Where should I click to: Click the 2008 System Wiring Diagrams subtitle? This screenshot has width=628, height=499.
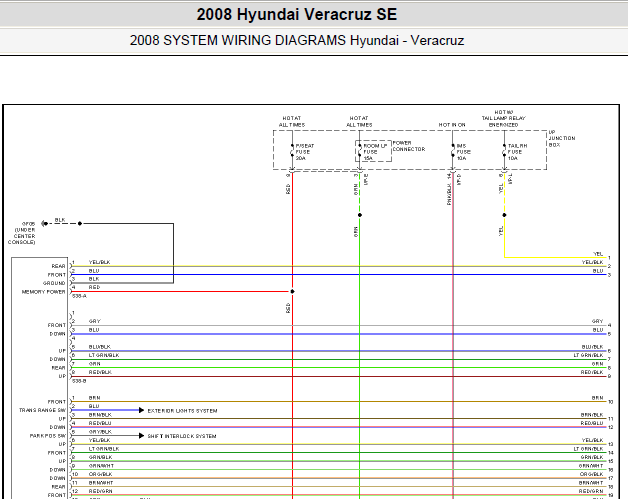point(297,40)
